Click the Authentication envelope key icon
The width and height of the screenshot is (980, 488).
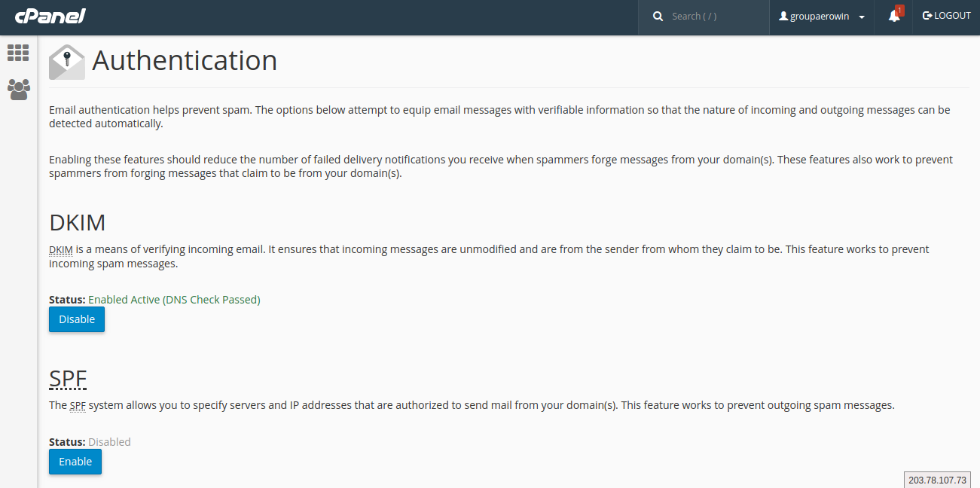coord(67,62)
